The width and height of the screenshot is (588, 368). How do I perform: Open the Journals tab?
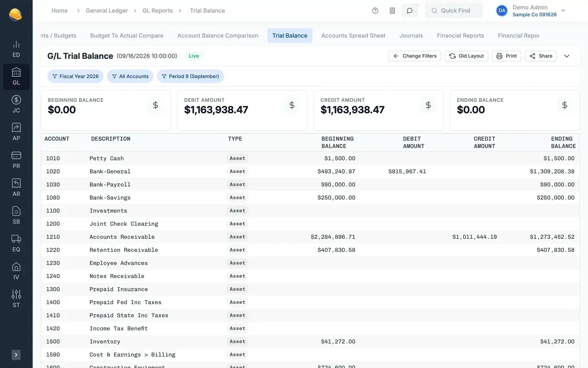[411, 36]
